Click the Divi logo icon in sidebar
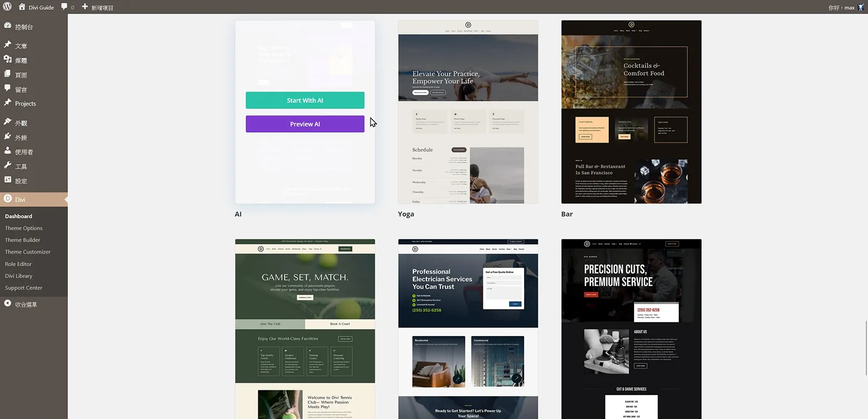 8,199
